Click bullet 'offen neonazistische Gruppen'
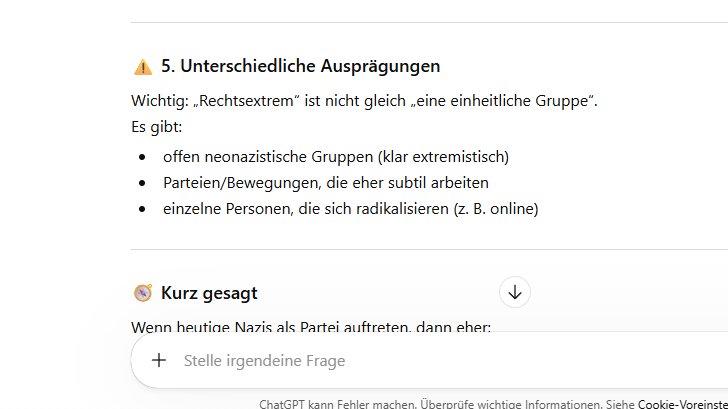This screenshot has height=409, width=728. [336, 157]
